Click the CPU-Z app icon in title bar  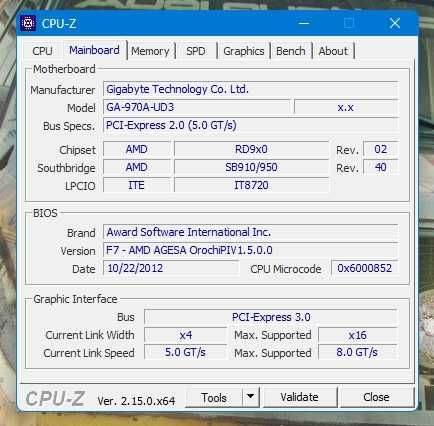(x=28, y=23)
